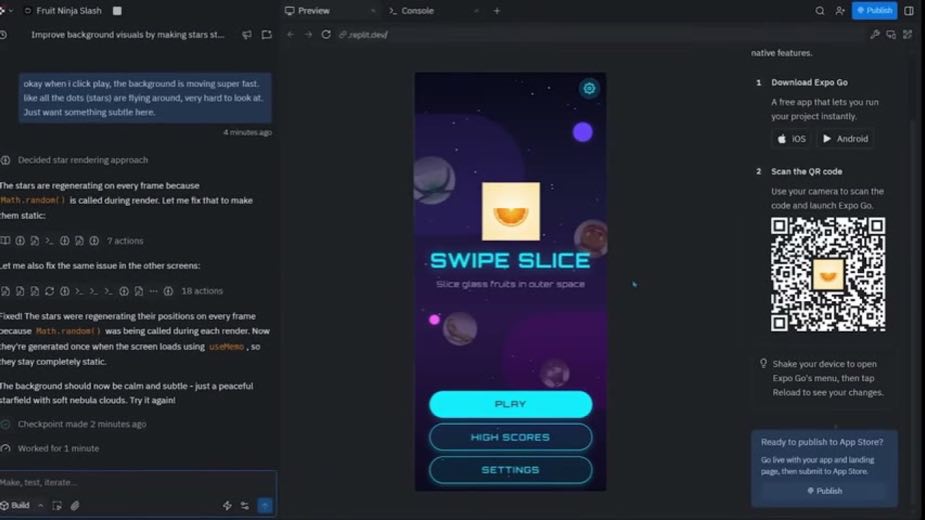Click the Scan the QR code heading
The height and width of the screenshot is (520, 925).
[x=806, y=172]
